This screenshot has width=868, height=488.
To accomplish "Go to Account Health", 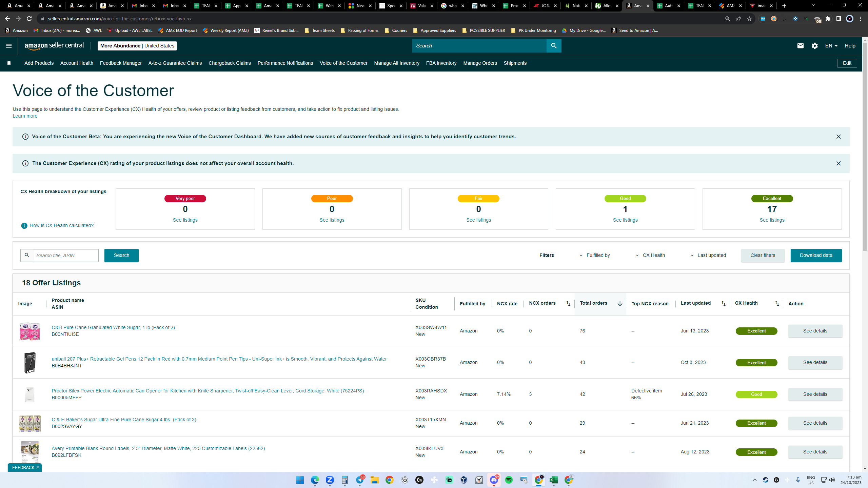I will click(x=77, y=63).
